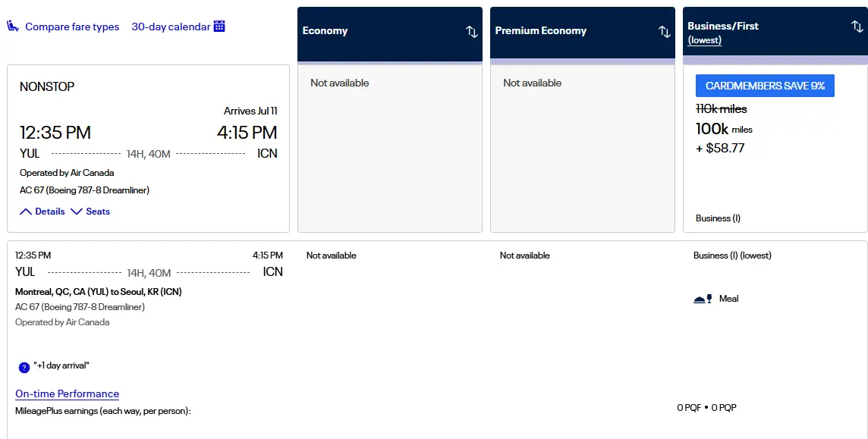
Task: Click the (lowest) link under Business/First
Action: pos(705,40)
